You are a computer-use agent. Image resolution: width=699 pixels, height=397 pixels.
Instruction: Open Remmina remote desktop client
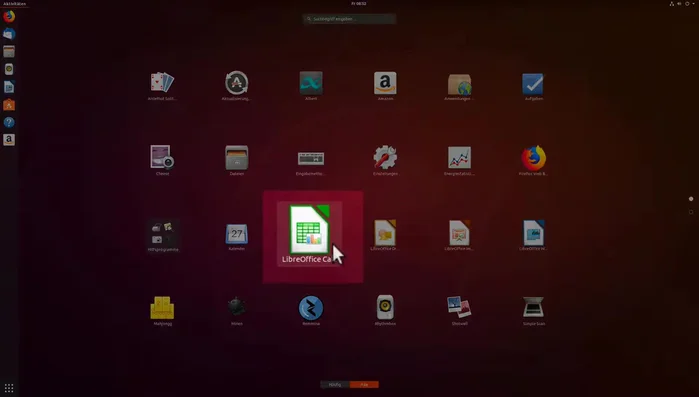point(311,311)
